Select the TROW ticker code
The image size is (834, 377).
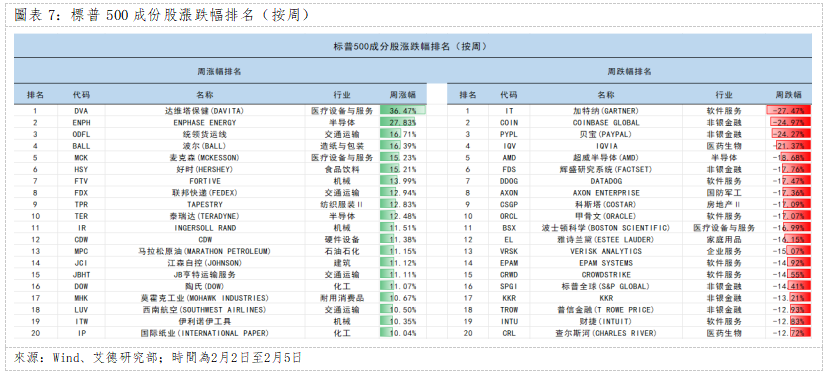509,310
